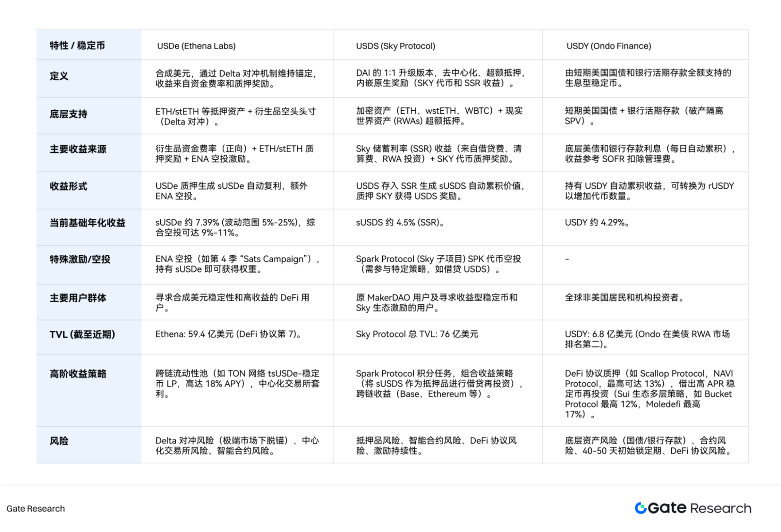781x532 pixels.
Task: Select the Ethena 59.4 亿美元 TVL cell
Action: (x=229, y=334)
